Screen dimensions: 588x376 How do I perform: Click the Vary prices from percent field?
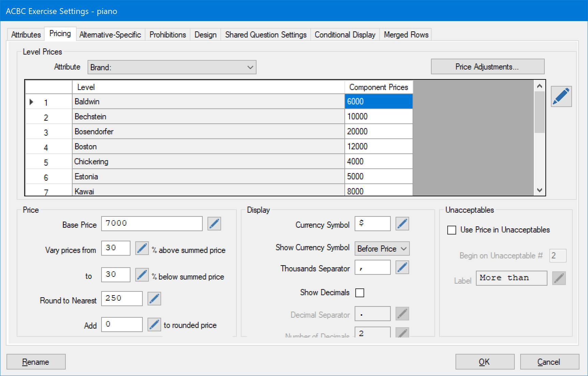[x=116, y=248]
